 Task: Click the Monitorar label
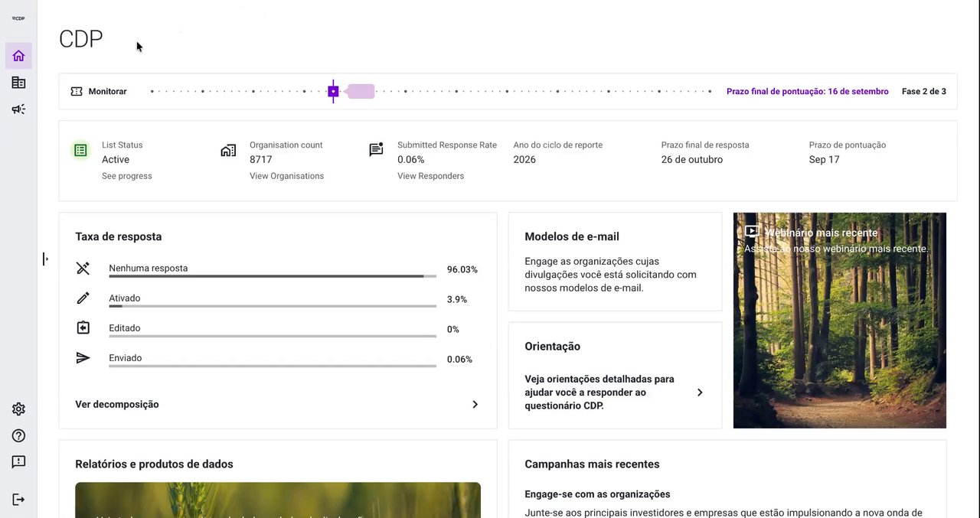coord(107,92)
